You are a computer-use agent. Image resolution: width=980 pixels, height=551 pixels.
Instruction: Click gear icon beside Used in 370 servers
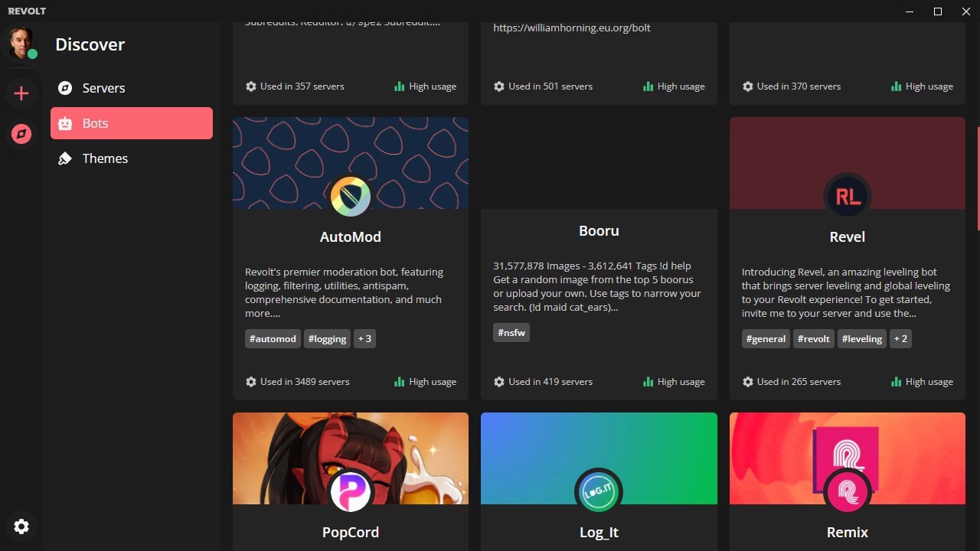click(748, 86)
